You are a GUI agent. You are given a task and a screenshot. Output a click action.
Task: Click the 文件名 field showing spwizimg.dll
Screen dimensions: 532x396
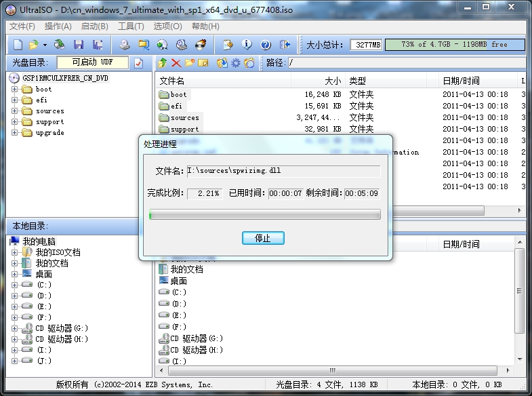[x=284, y=171]
